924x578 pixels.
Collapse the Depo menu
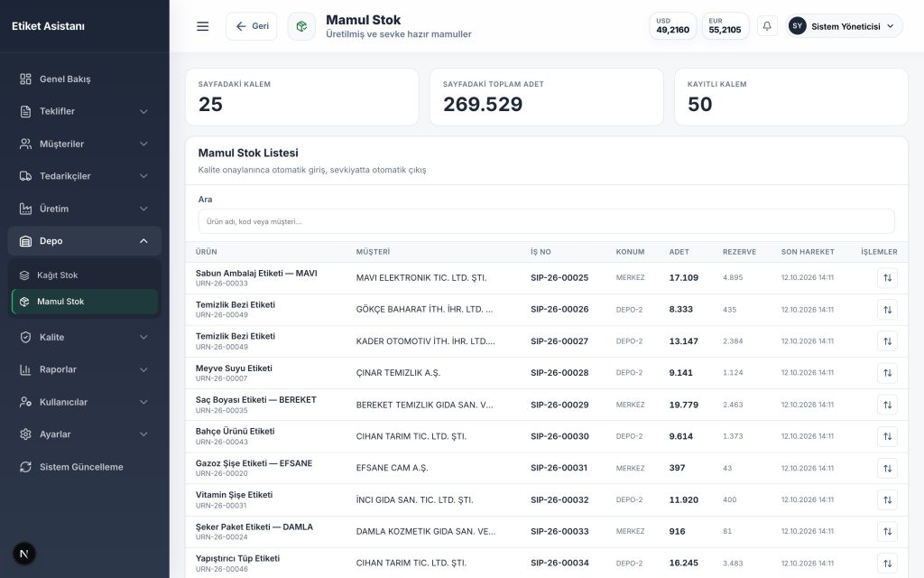point(85,241)
